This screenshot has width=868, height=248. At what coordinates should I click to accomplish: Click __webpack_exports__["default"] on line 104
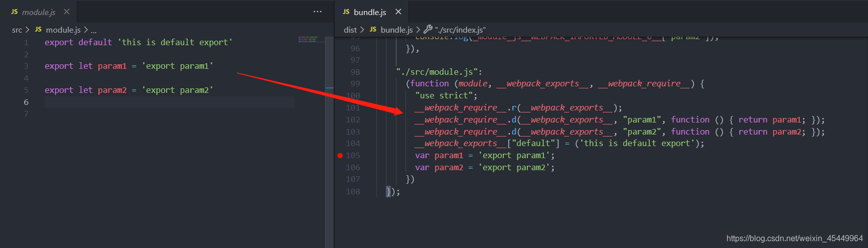click(487, 144)
